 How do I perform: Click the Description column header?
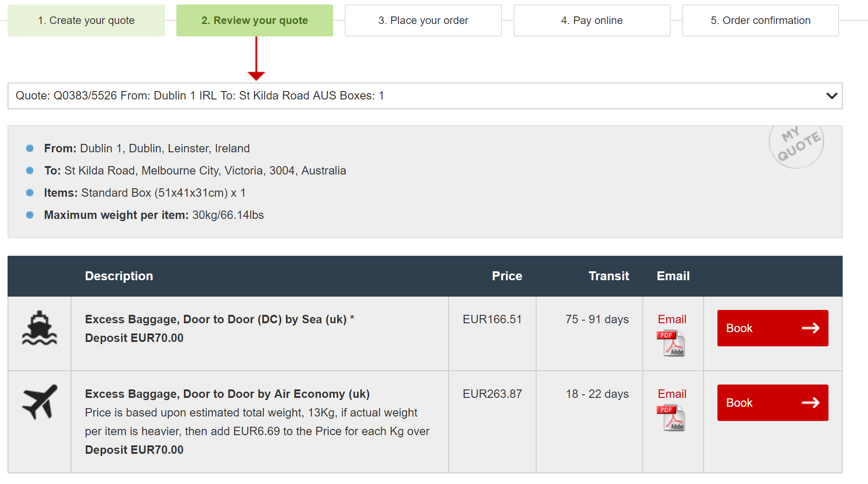coord(119,276)
